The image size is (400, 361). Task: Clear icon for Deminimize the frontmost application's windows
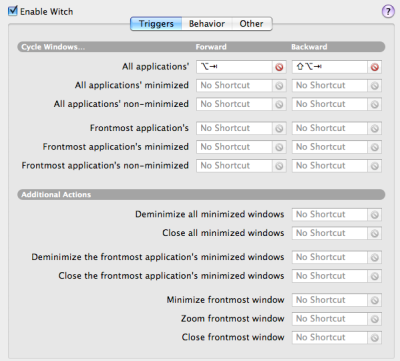[x=375, y=257]
